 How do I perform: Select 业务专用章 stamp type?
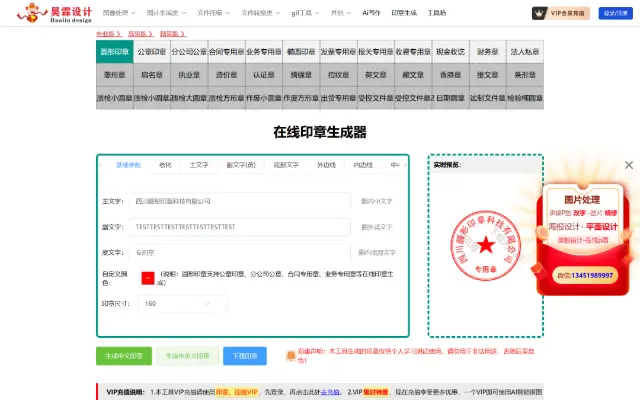tap(264, 52)
